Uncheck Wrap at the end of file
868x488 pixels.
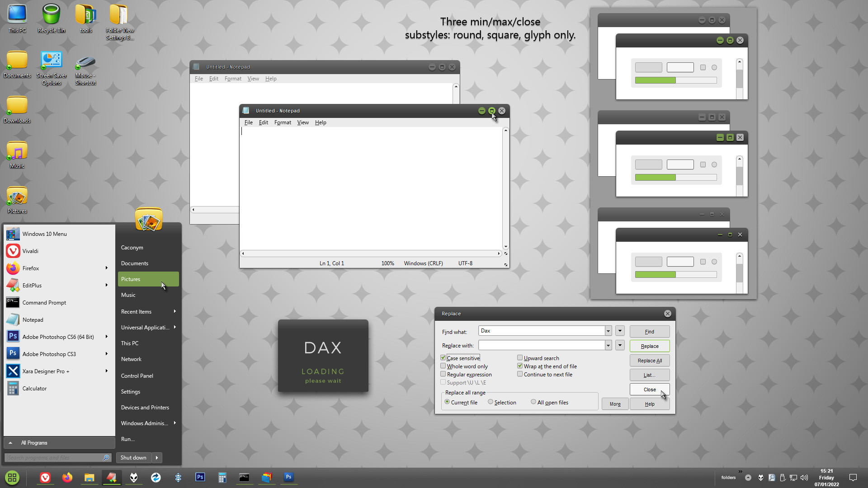pyautogui.click(x=520, y=366)
